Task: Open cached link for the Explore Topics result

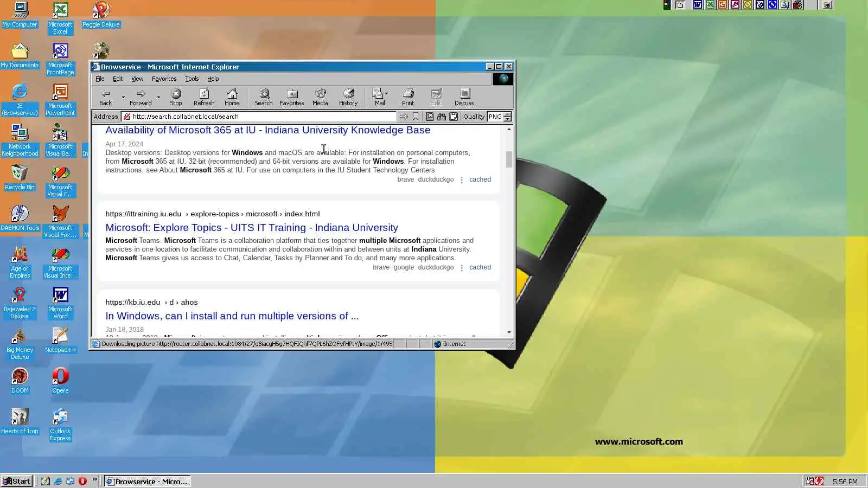Action: point(480,267)
